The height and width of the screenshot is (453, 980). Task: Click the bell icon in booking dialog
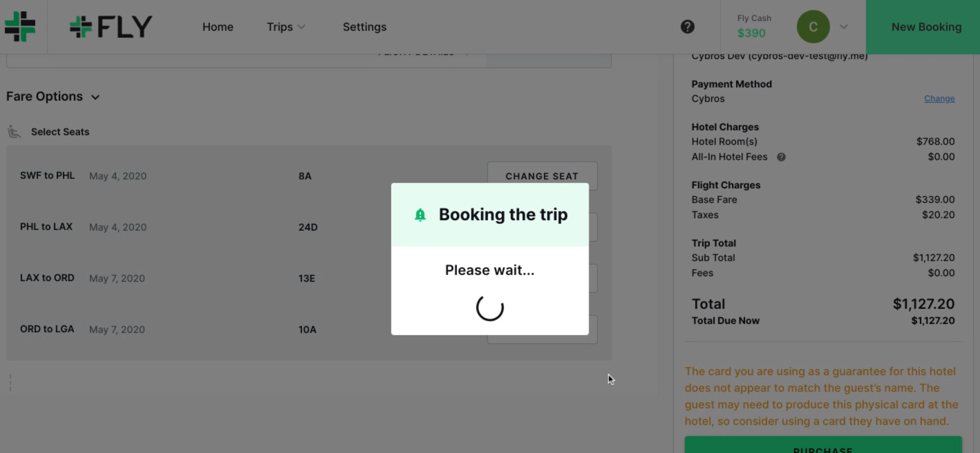[420, 215]
